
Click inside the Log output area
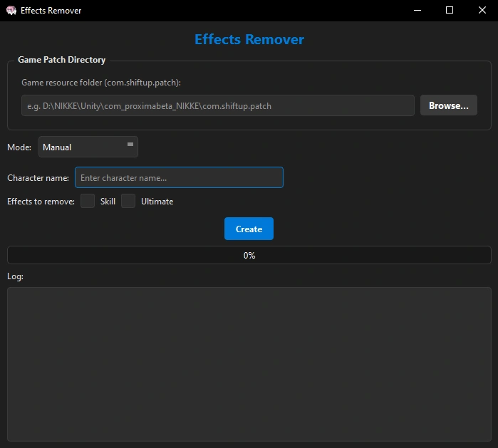click(249, 364)
